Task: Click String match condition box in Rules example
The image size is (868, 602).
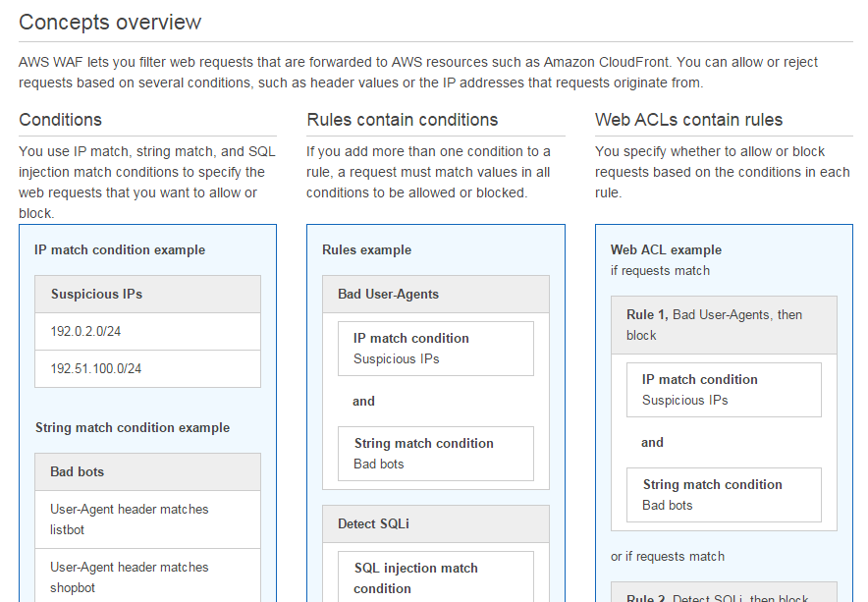Action: (436, 454)
